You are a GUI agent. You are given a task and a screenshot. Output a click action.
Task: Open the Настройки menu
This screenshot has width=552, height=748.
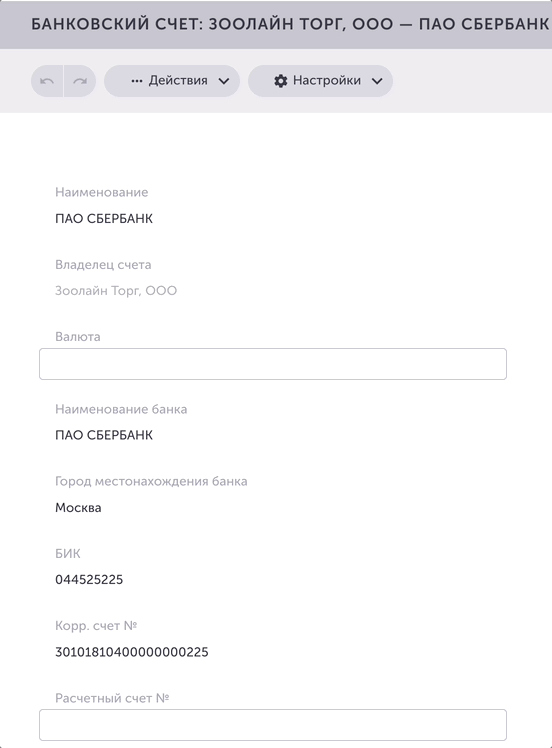pos(320,81)
